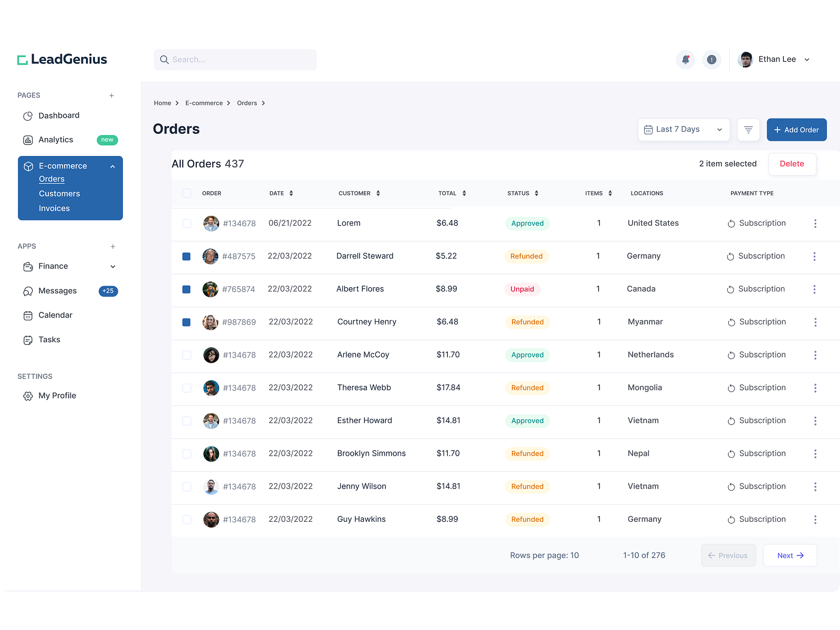Switch to the Customers section

click(x=59, y=193)
